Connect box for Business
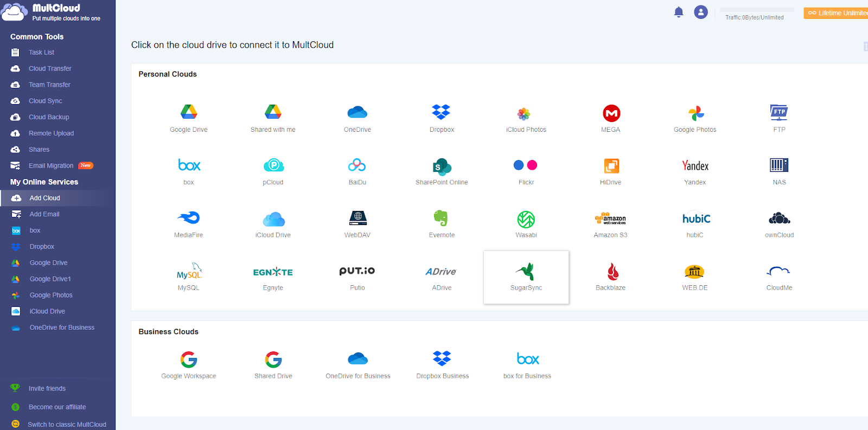 pos(528,358)
